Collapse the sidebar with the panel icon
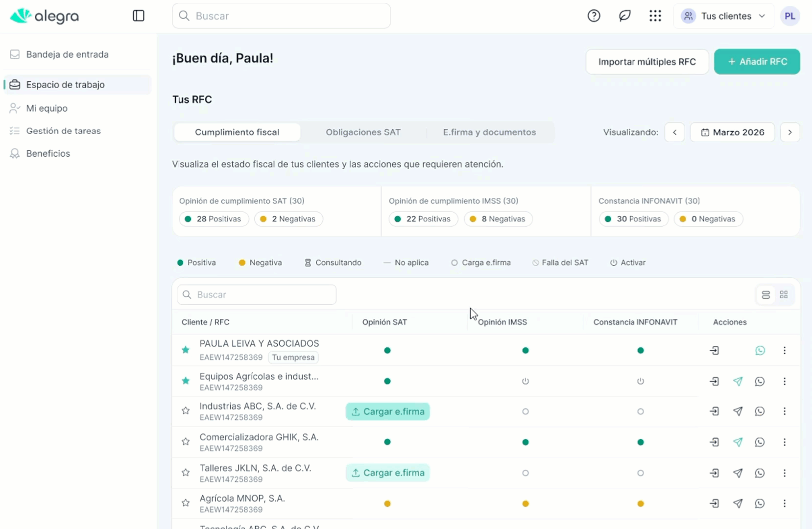Viewport: 812px width, 529px height. point(139,16)
